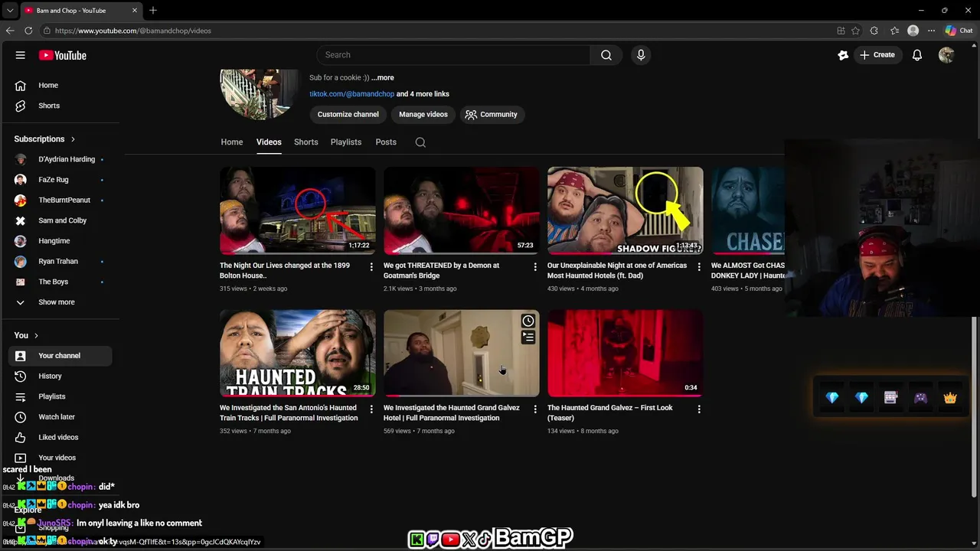The width and height of the screenshot is (980, 551).
Task: Click the YouTube Search input field
Action: coord(453,55)
